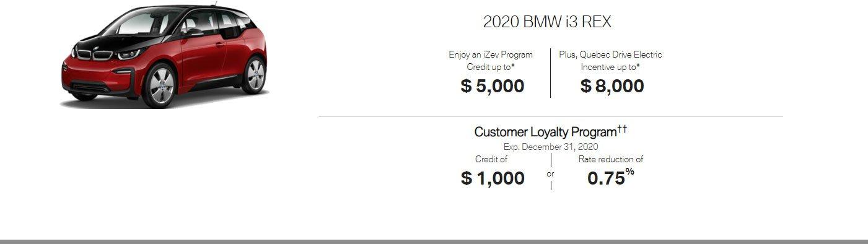Click the small 'or' separator text
Screen dimensions: 868x244
[550, 174]
